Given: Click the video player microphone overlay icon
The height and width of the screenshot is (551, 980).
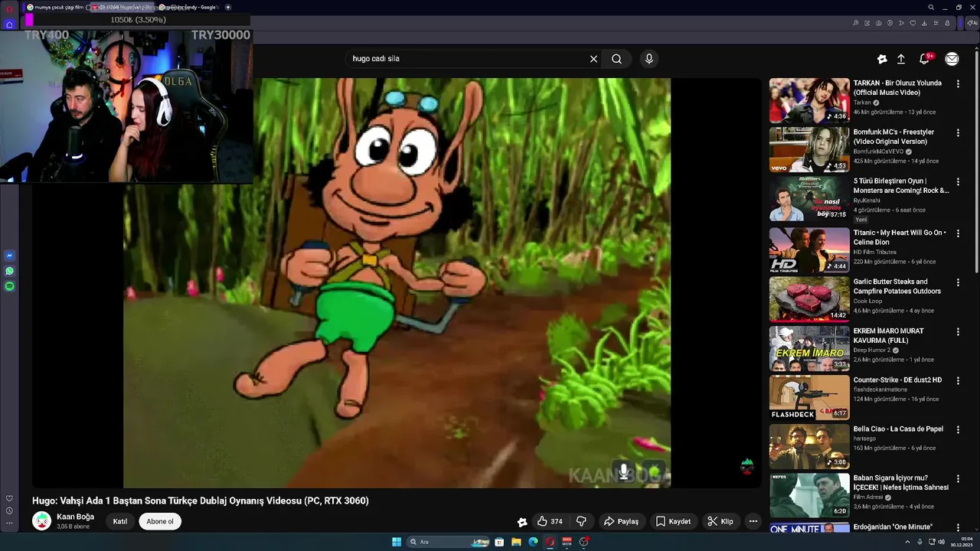Looking at the screenshot, I should [x=624, y=471].
